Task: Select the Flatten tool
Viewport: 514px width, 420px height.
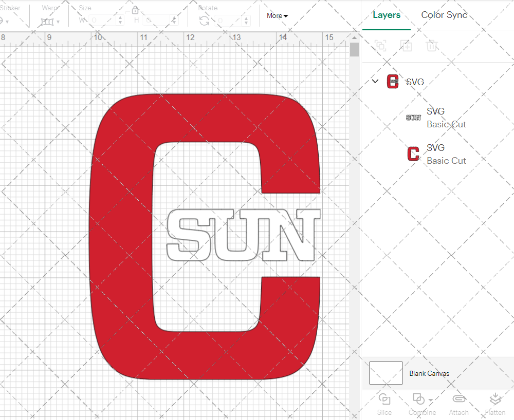Action: click(495, 404)
